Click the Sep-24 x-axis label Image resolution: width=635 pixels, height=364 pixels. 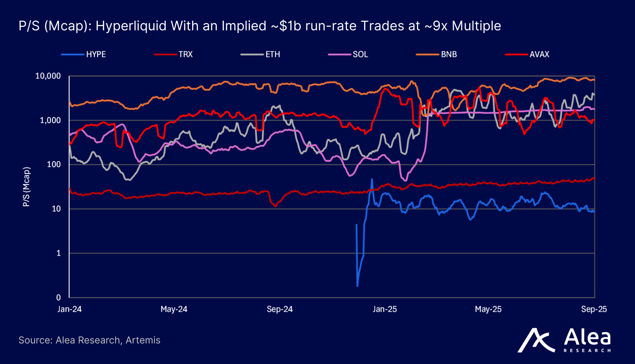coord(280,309)
